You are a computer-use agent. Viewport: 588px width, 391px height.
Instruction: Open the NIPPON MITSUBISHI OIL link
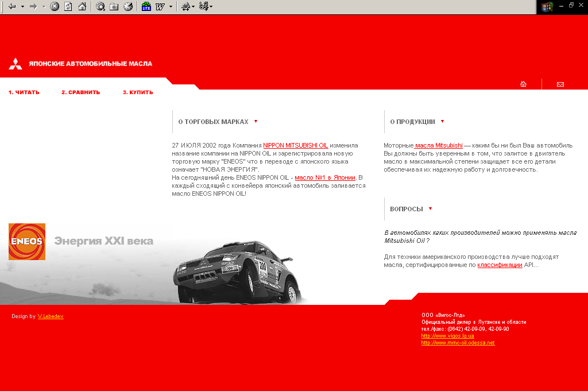click(x=296, y=145)
